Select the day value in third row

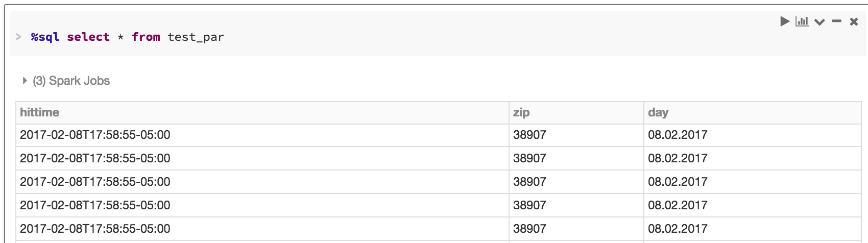coord(678,182)
